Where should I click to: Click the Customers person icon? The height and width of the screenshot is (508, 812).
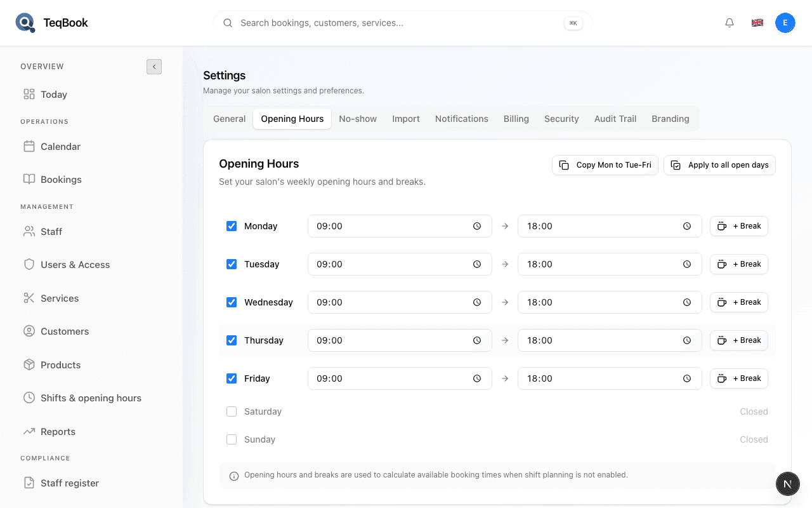point(29,331)
